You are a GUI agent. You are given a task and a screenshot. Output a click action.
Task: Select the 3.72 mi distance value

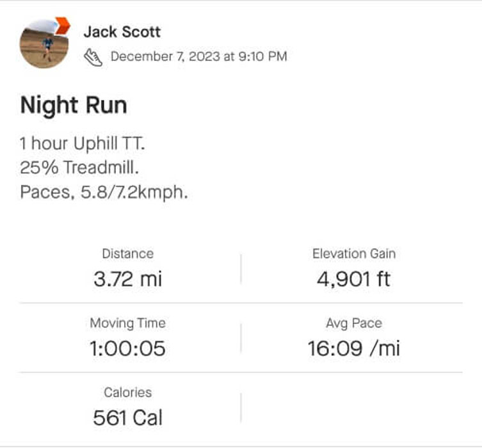(127, 278)
